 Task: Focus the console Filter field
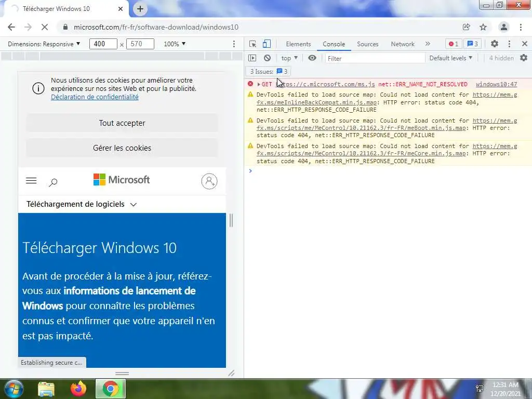tap(375, 58)
